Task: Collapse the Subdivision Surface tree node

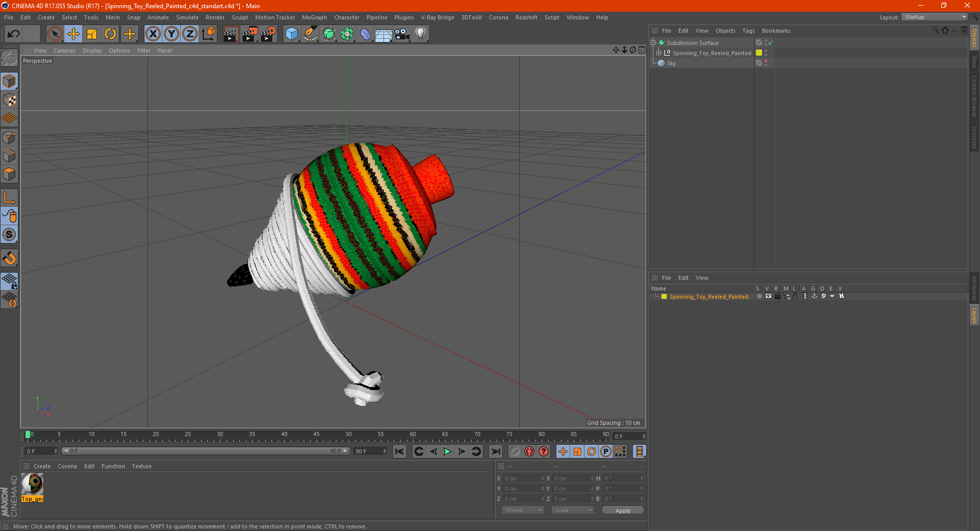Action: pyautogui.click(x=653, y=43)
